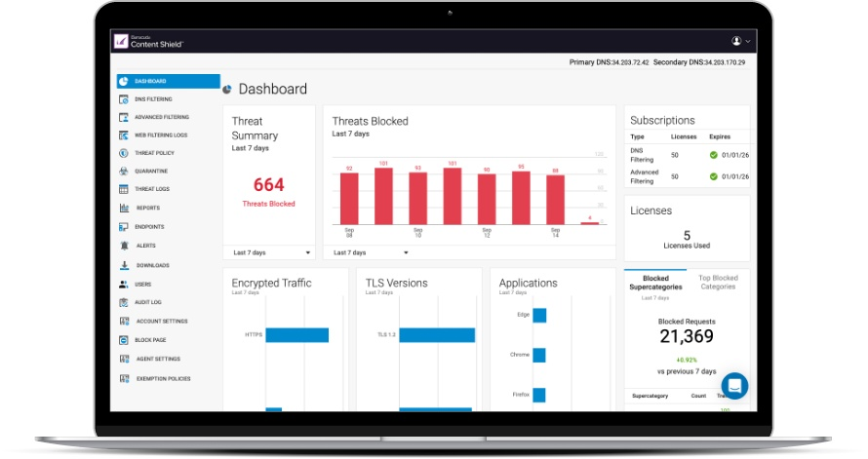Open Endpoints page link
Screen dimensions: 868x459
tap(149, 227)
